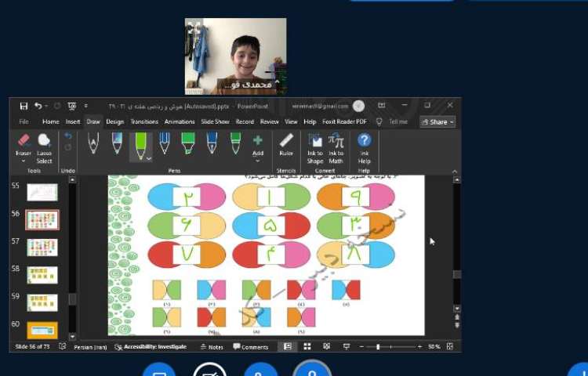Click Ink to Shape

click(x=315, y=148)
